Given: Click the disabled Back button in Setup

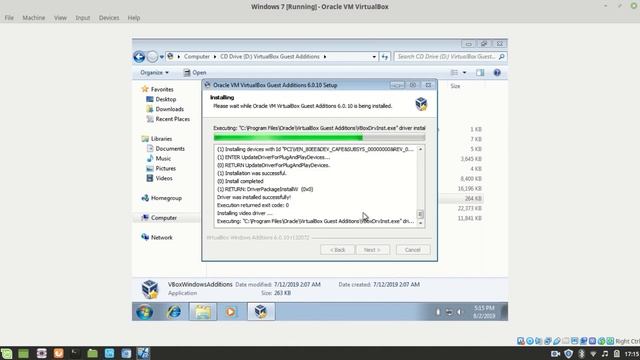Looking at the screenshot, I should (338, 250).
